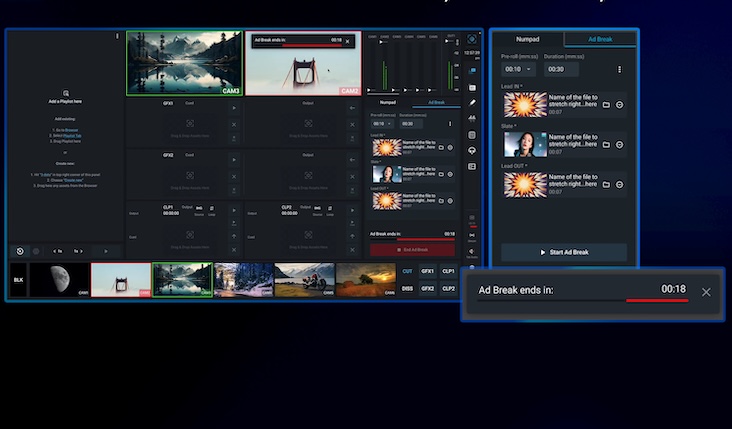
Task: Toggle CLP2 Source image mode
Action: point(317,208)
